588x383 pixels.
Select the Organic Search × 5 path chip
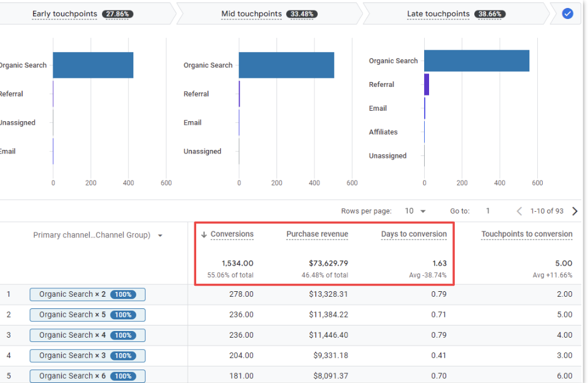(x=87, y=314)
